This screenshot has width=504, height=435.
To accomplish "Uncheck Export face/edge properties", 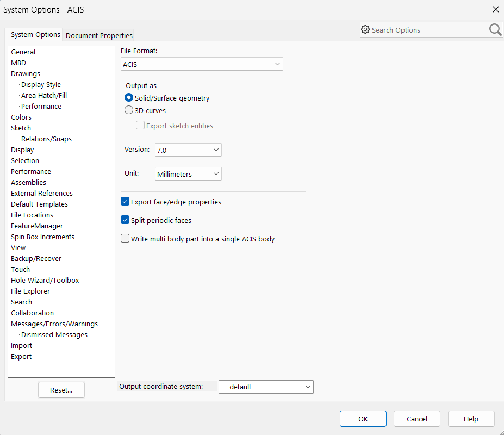I will click(x=125, y=202).
